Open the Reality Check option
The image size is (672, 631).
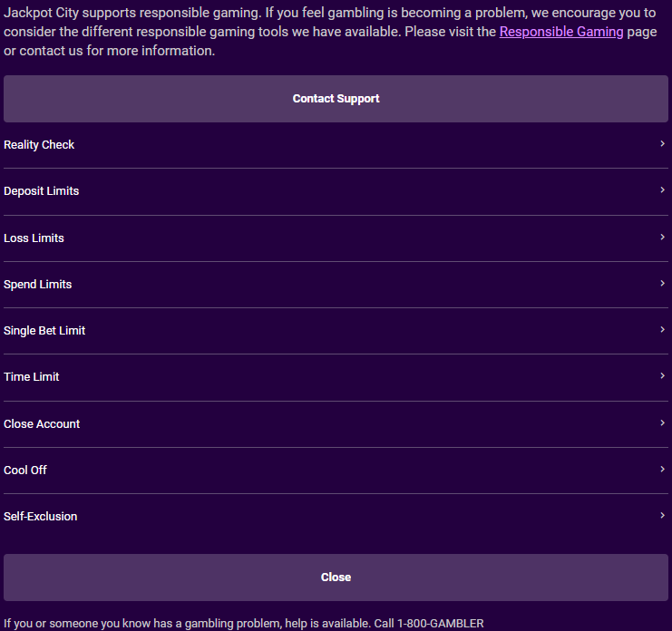click(x=336, y=145)
